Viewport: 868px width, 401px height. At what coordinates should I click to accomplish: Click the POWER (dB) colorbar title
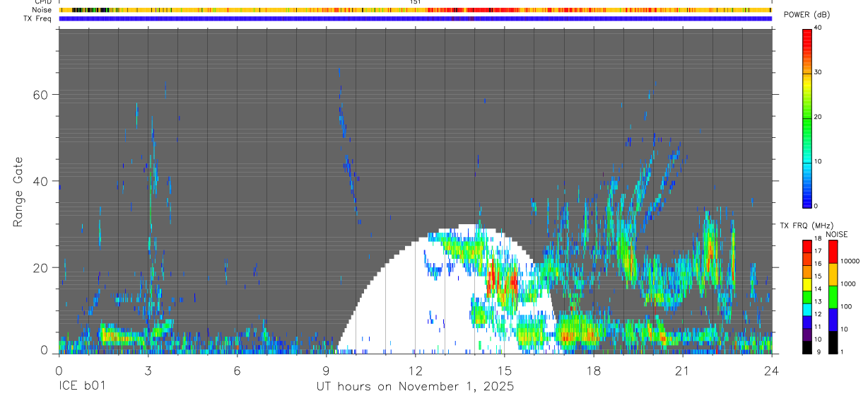pos(806,15)
